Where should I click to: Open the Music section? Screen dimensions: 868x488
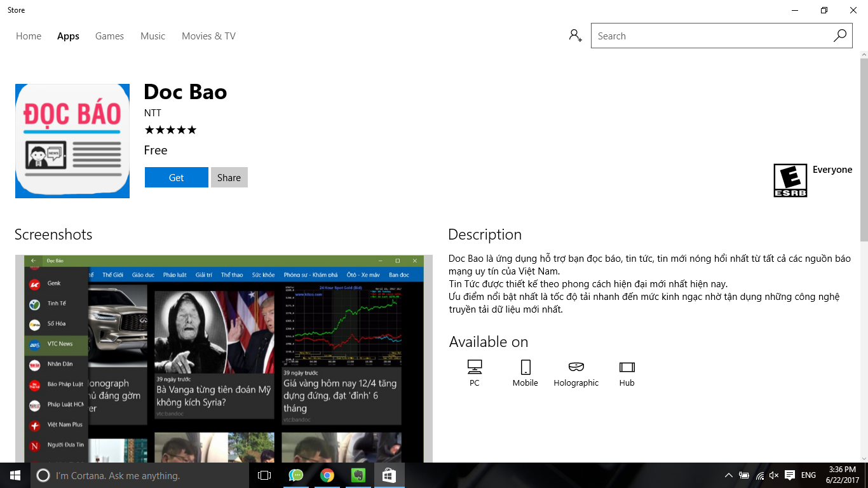(x=153, y=36)
